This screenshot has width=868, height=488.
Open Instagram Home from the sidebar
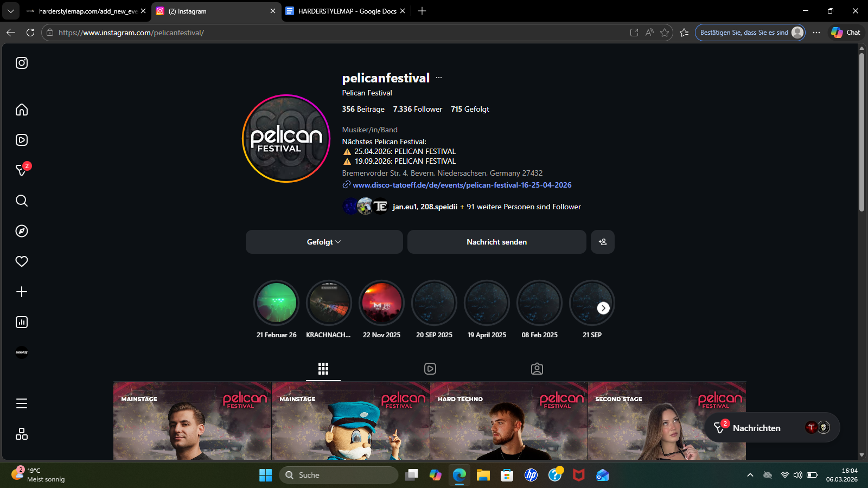pos(22,110)
